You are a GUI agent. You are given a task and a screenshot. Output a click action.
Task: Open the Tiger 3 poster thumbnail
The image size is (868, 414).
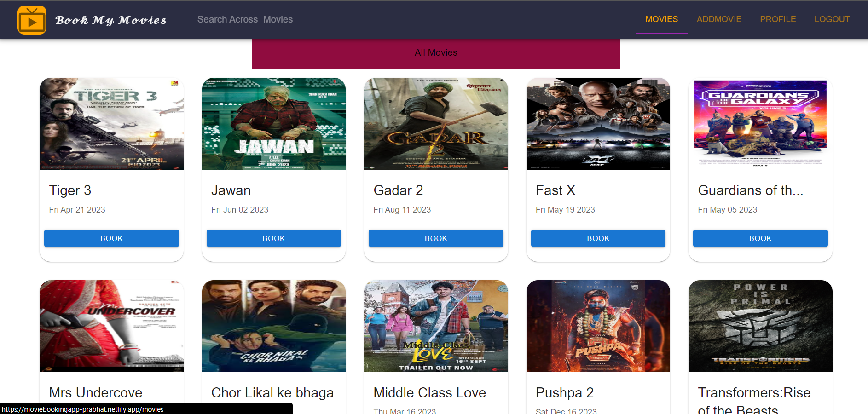(111, 124)
